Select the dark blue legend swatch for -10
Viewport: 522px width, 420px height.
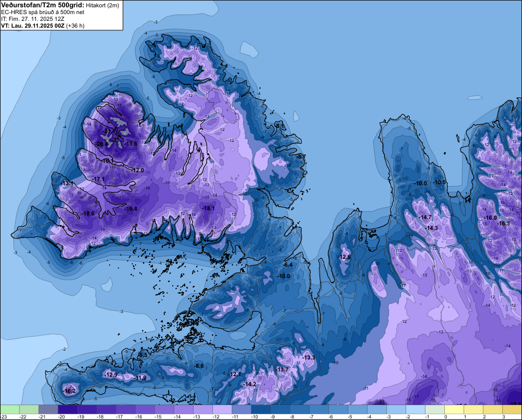[261, 410]
